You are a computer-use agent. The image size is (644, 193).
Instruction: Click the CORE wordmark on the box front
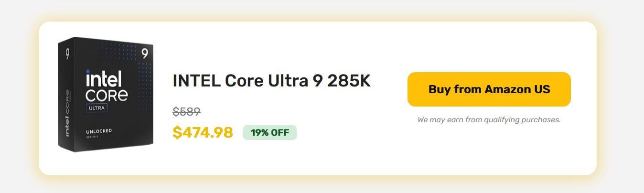[x=106, y=95]
